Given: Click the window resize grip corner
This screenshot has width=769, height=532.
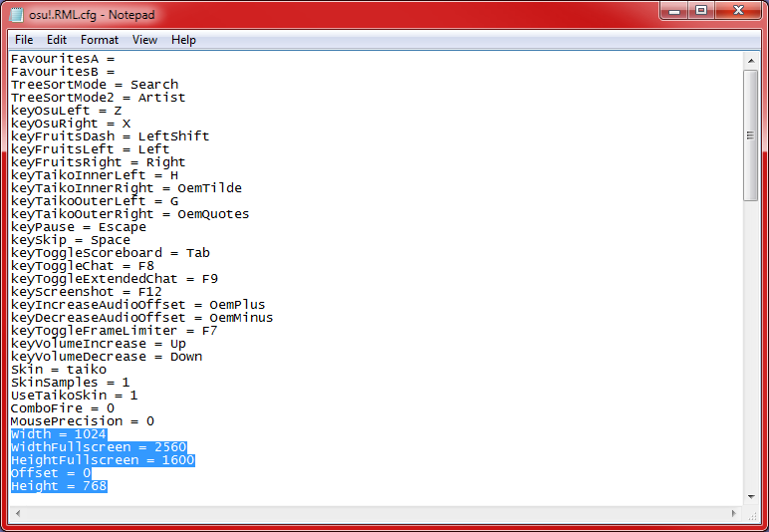Looking at the screenshot, I should coord(752,514).
